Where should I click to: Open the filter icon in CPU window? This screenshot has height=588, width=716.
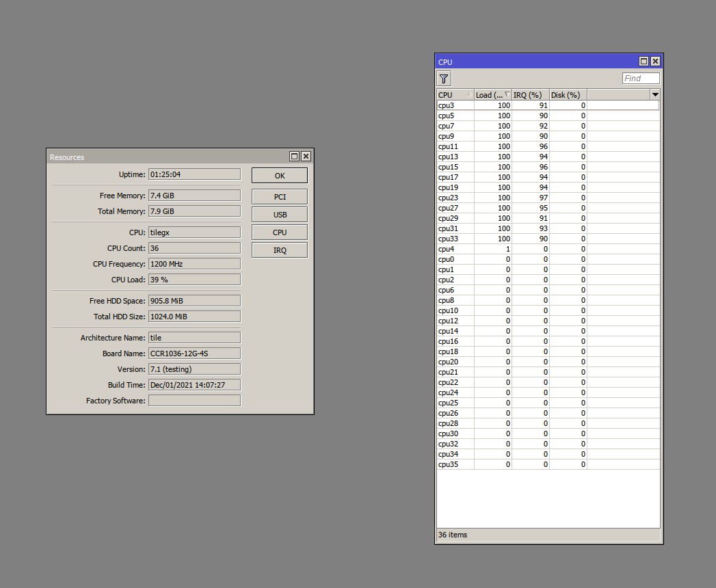click(444, 79)
